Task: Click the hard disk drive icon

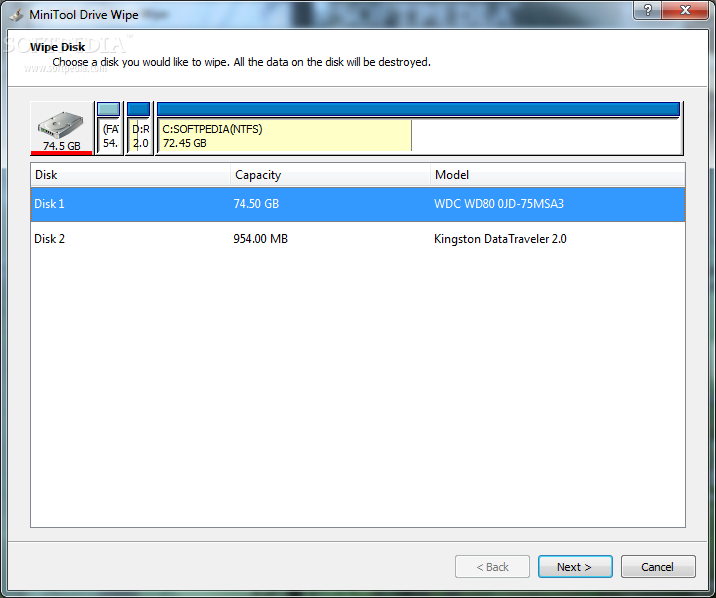Action: point(61,125)
